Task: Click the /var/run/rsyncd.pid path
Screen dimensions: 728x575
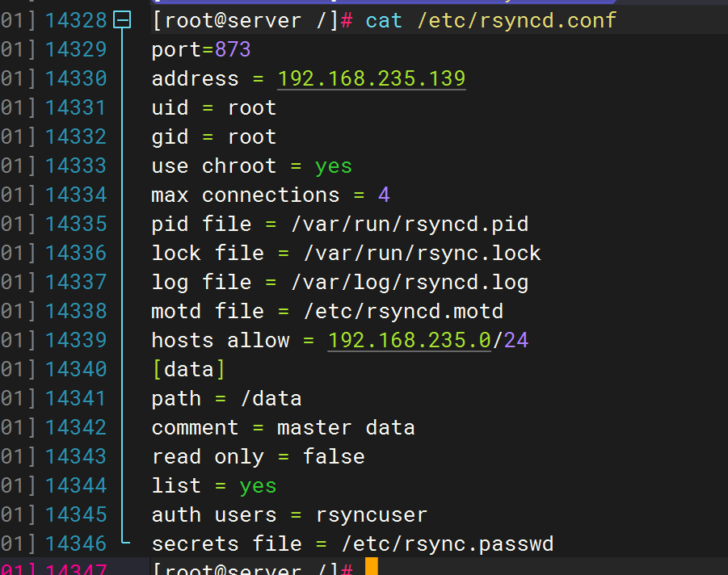Action: (x=410, y=225)
